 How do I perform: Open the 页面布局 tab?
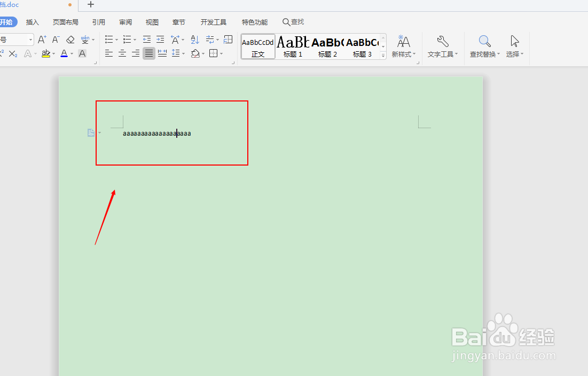coord(66,22)
